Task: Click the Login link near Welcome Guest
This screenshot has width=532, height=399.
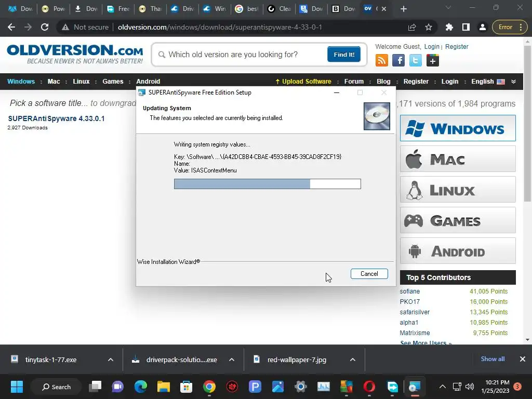Action: pos(432,46)
